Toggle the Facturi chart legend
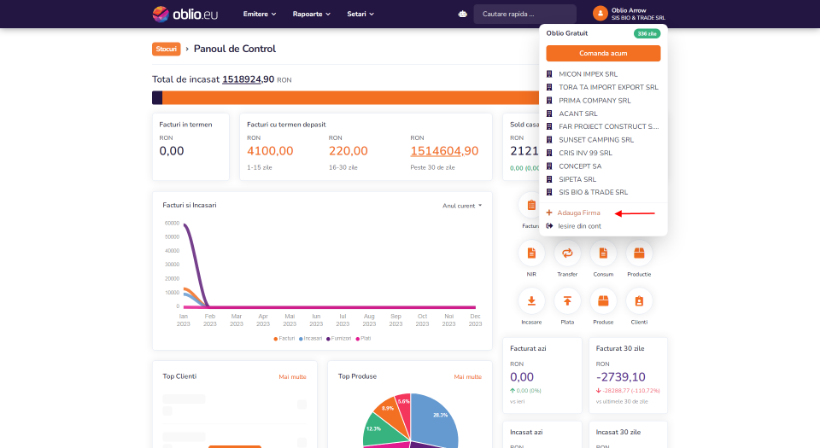Viewport: 820px width, 448px height. [284, 339]
